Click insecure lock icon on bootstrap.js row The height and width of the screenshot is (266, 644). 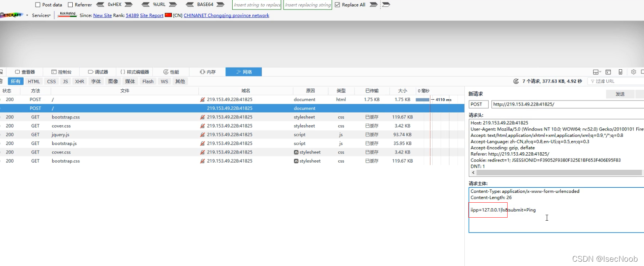tap(203, 144)
